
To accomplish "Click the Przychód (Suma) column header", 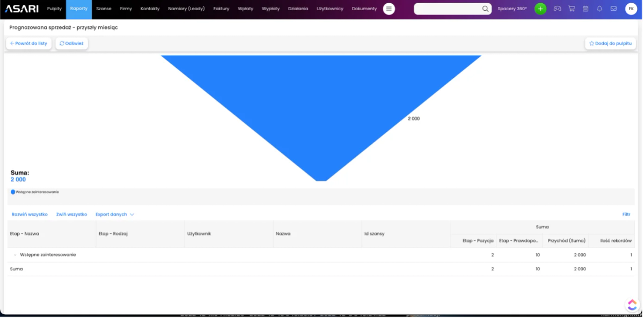I will click(x=566, y=241).
